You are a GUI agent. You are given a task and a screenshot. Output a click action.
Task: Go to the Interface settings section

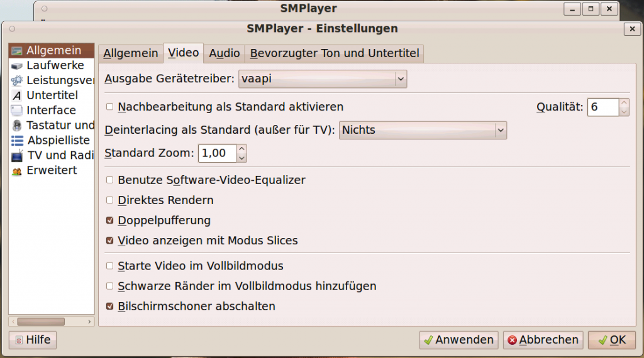(51, 111)
